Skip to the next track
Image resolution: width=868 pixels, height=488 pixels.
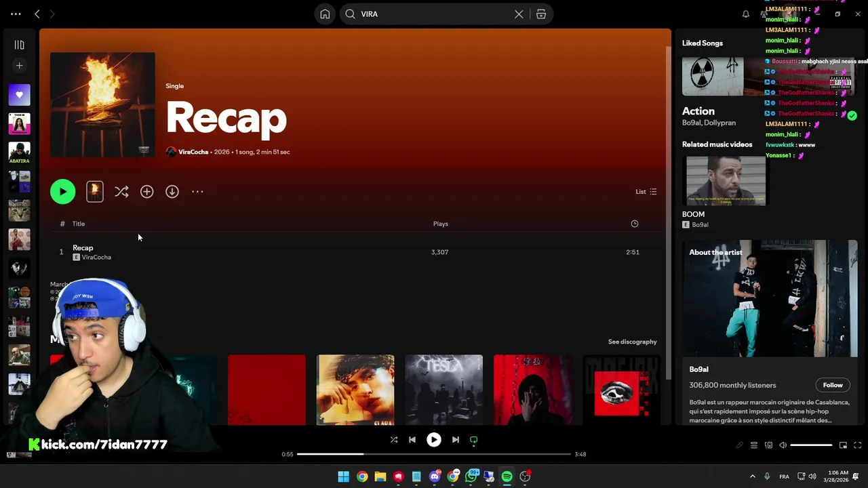(x=456, y=440)
